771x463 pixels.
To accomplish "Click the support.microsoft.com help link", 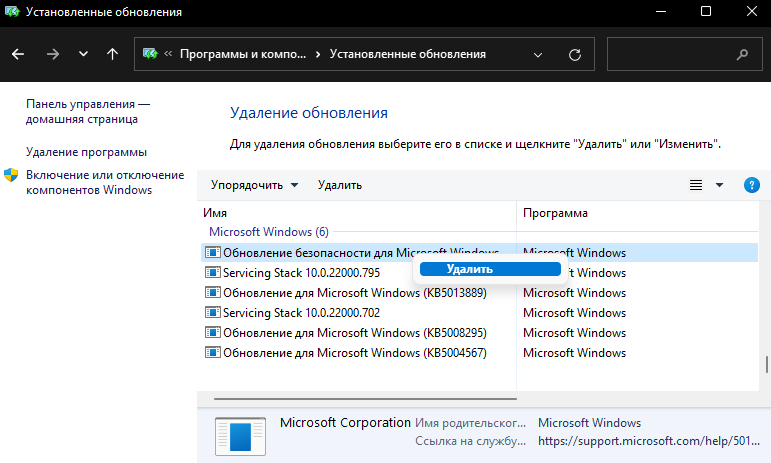I will tap(649, 441).
